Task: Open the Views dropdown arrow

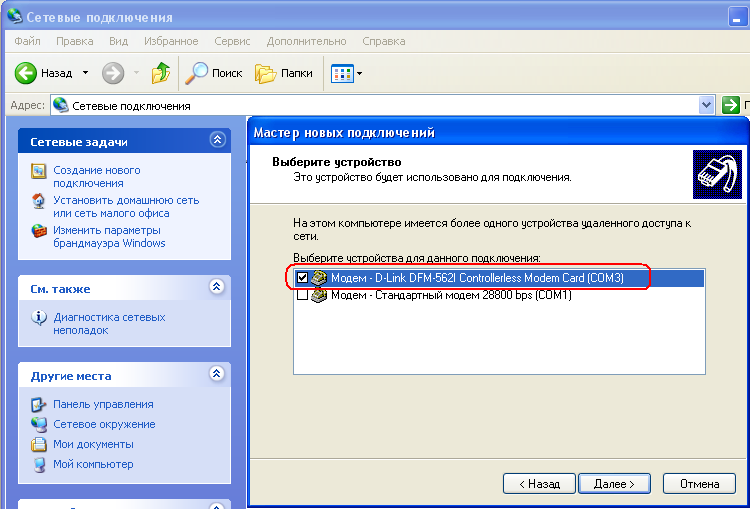Action: pyautogui.click(x=359, y=74)
